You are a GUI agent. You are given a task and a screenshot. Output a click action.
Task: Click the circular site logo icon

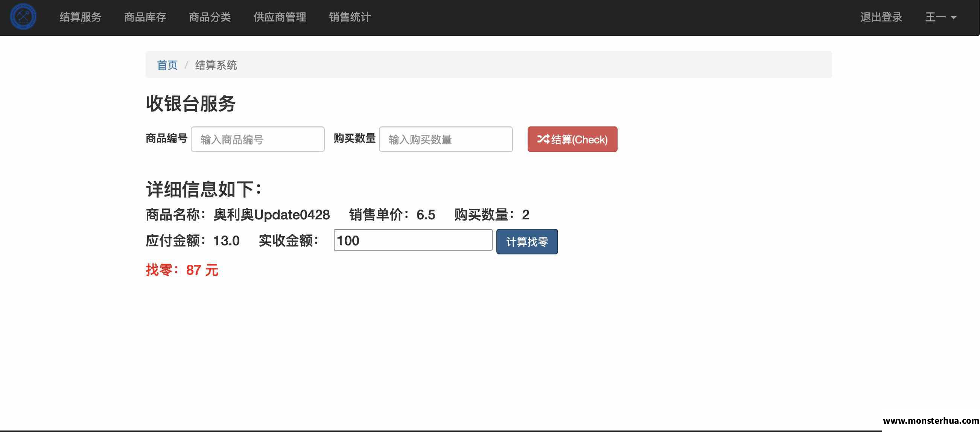coord(23,16)
